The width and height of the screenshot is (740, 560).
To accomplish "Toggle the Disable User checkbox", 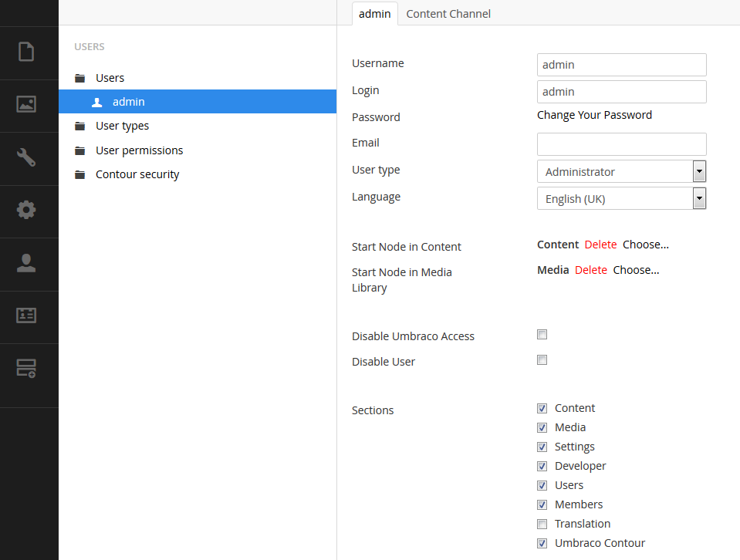I will pos(542,360).
